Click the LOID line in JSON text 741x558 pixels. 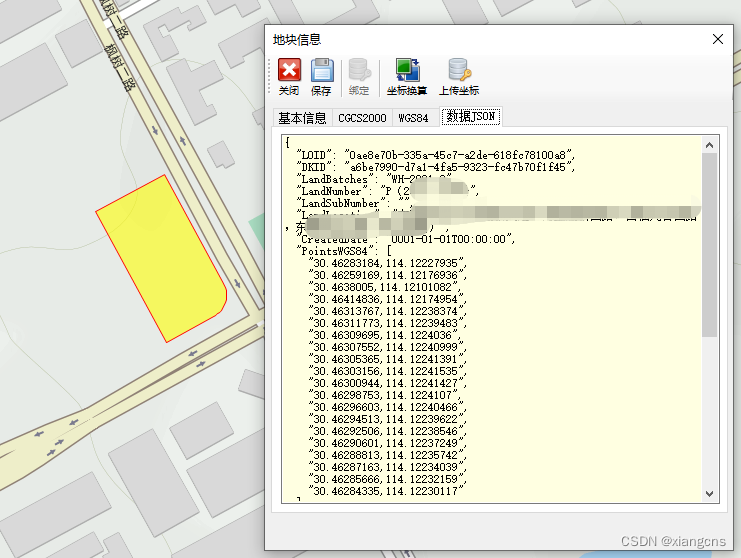[435, 155]
